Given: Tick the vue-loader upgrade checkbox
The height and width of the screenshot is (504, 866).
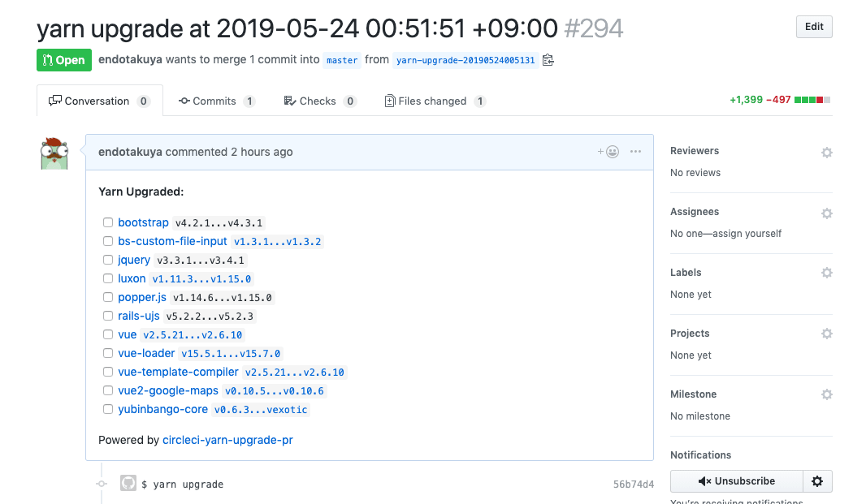Looking at the screenshot, I should point(107,353).
